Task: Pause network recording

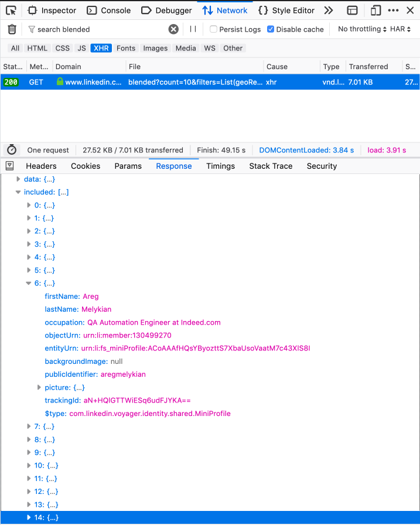Action: coord(193,29)
